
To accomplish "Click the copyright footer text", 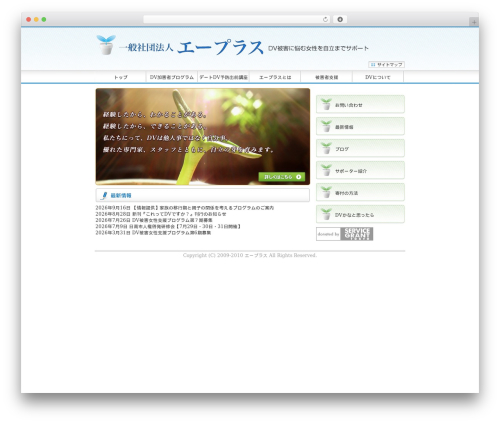I will (250, 255).
